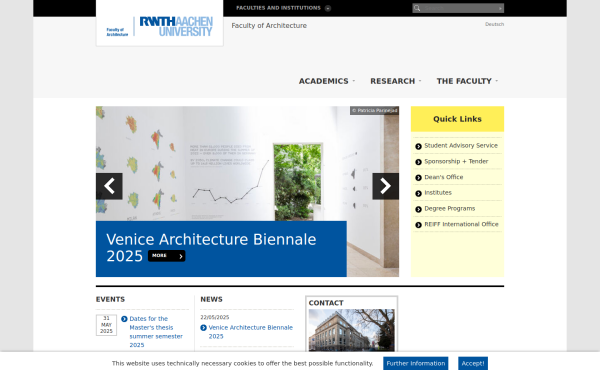This screenshot has height=375, width=600.
Task: Click the Quick Links heading
Action: pos(457,119)
